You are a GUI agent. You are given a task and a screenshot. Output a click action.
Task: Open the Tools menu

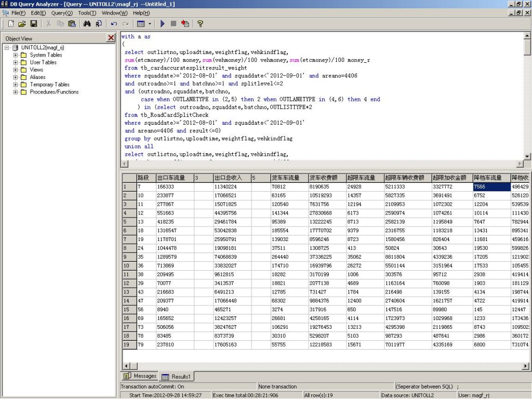pos(87,12)
